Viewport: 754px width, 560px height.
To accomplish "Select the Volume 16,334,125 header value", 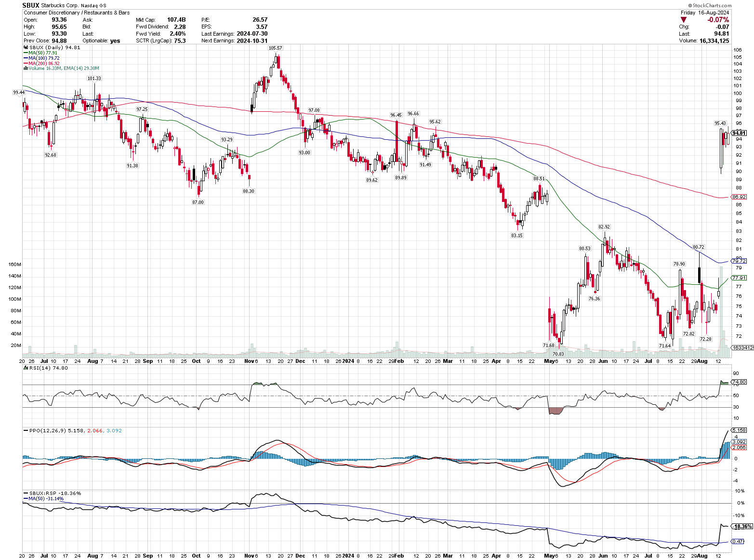I will pos(714,41).
